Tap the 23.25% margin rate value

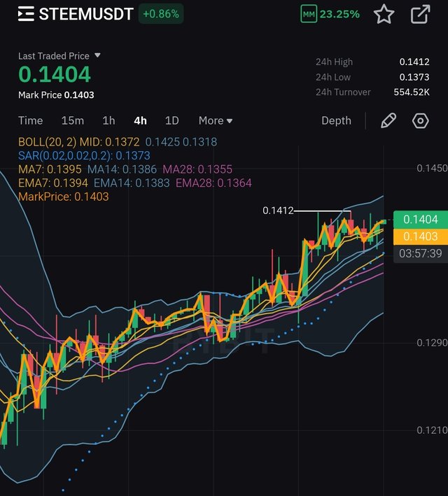pos(339,14)
